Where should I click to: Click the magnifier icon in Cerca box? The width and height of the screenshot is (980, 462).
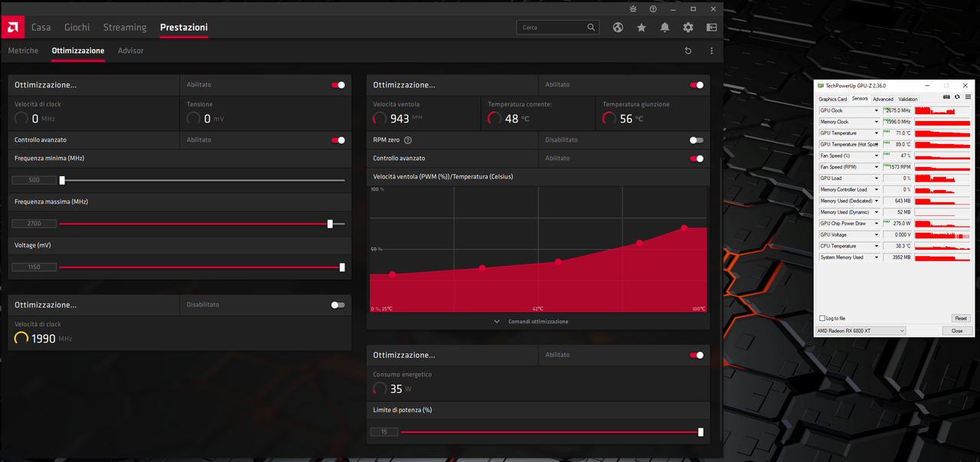591,28
